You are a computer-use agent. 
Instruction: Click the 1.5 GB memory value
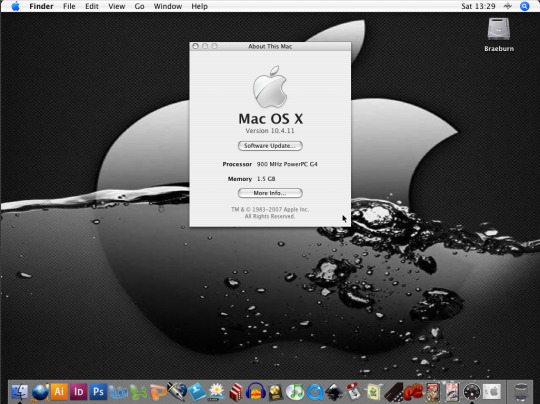coord(266,179)
